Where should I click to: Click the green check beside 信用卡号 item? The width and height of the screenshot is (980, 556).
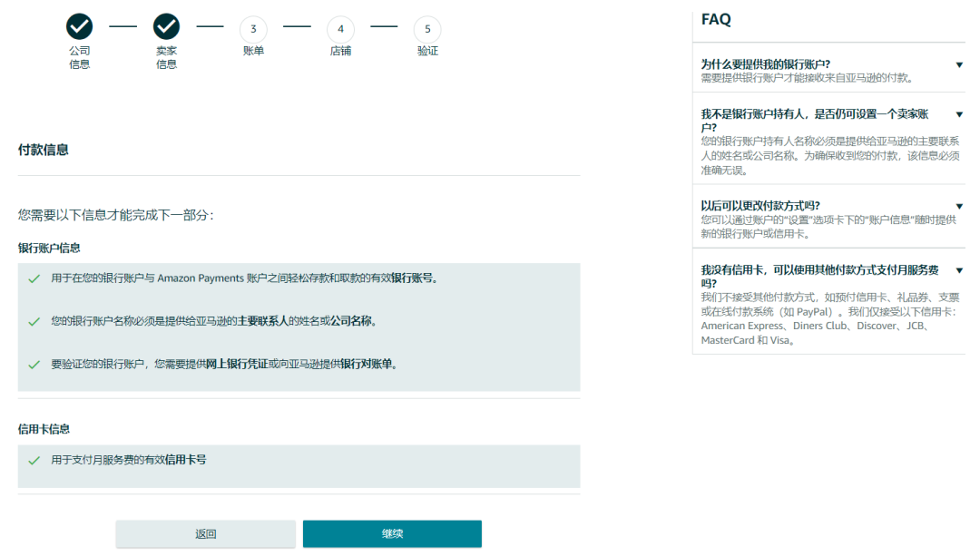34,463
